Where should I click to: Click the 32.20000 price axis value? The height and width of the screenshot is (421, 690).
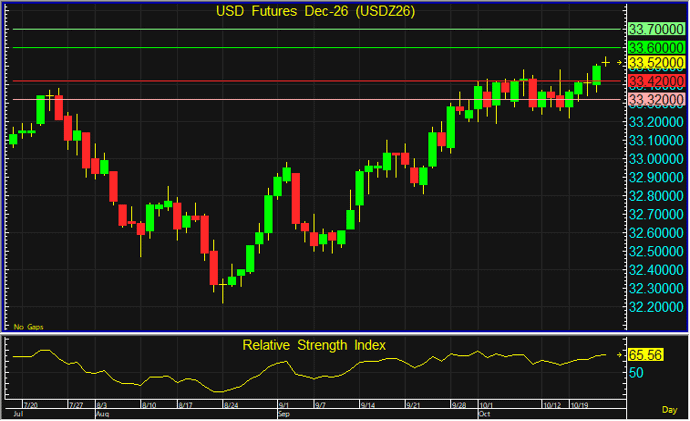[656, 307]
